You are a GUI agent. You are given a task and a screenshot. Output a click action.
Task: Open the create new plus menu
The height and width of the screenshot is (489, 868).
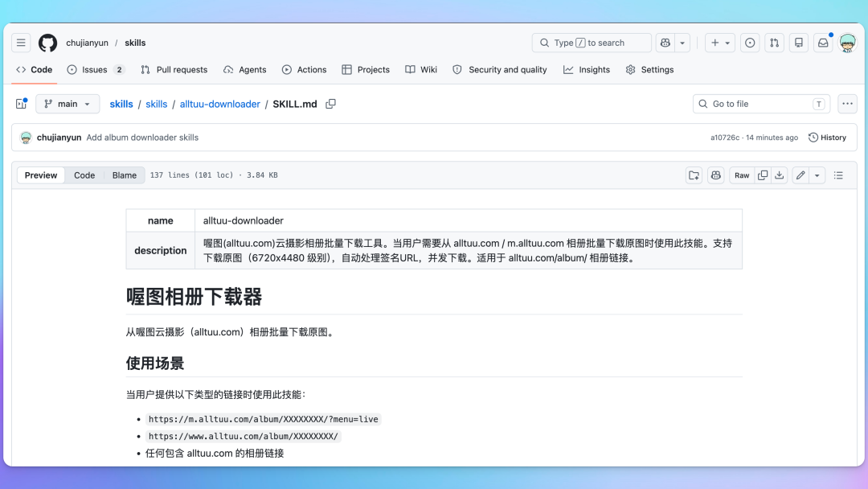coord(719,43)
